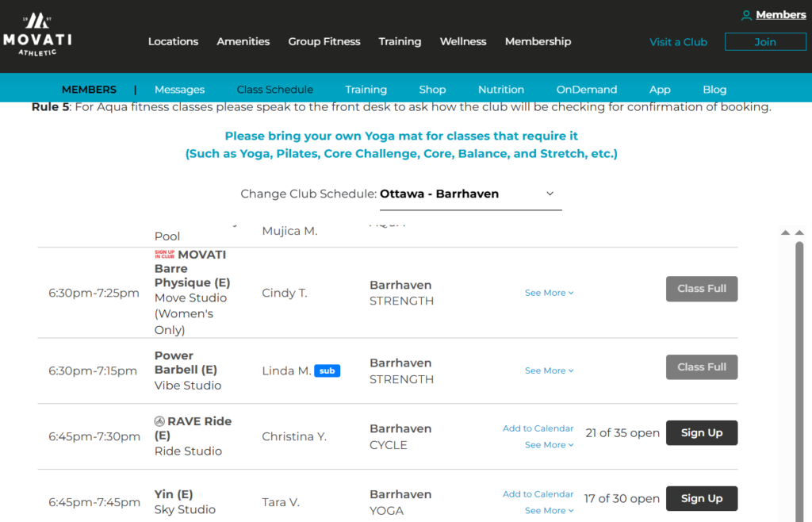
Task: Expand See More for MOVATI Barre Physique
Action: (x=549, y=293)
